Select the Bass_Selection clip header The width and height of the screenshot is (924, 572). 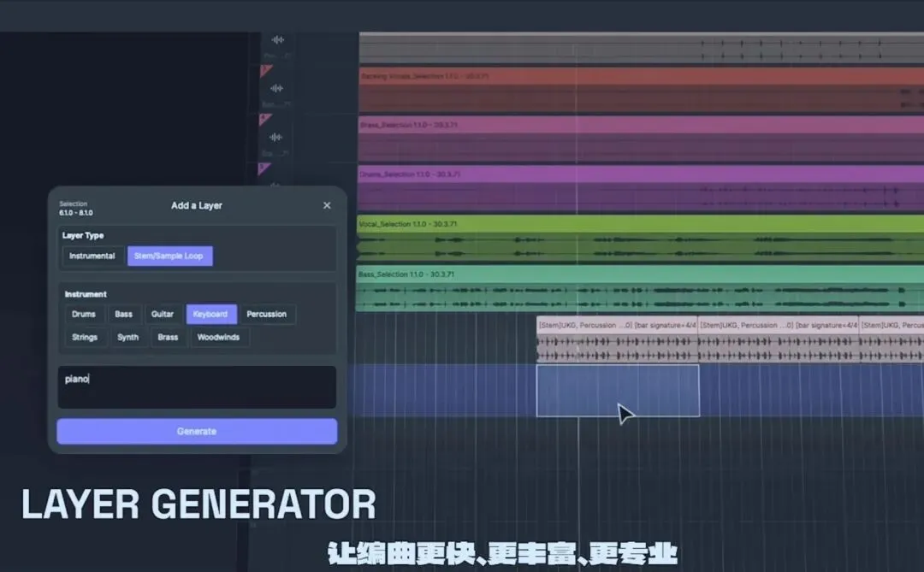tap(640, 274)
